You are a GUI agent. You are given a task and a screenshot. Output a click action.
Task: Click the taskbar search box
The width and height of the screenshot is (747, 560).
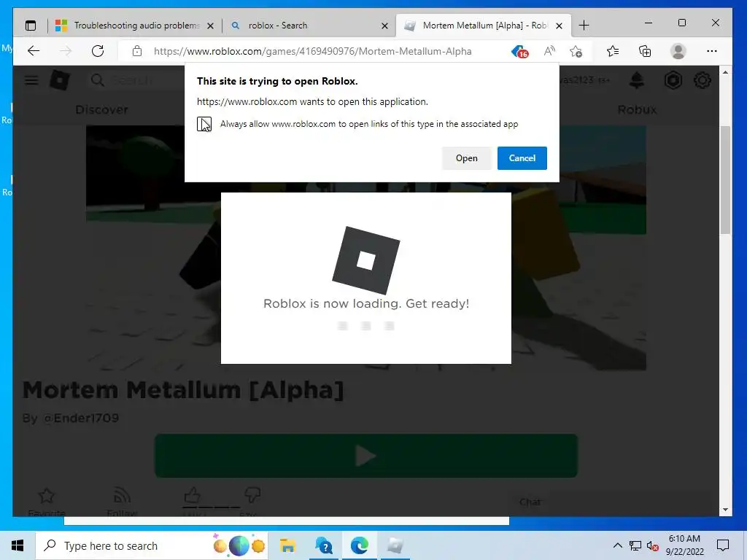[152, 545]
